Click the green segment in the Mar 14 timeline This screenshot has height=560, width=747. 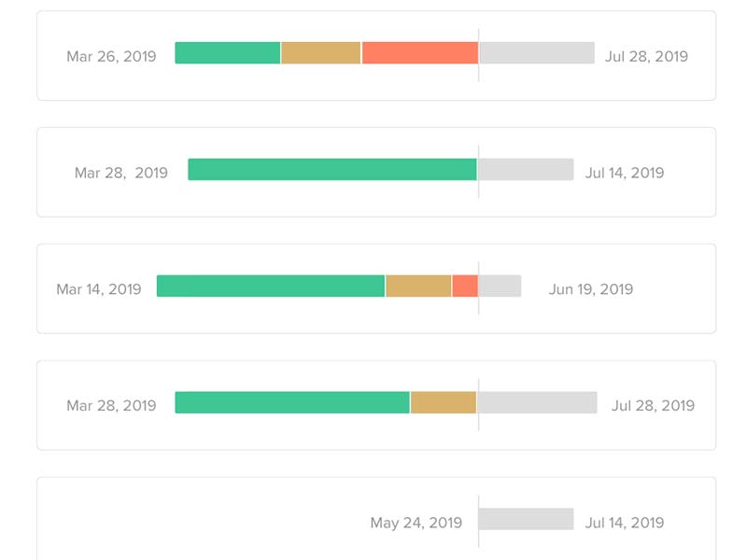[271, 286]
